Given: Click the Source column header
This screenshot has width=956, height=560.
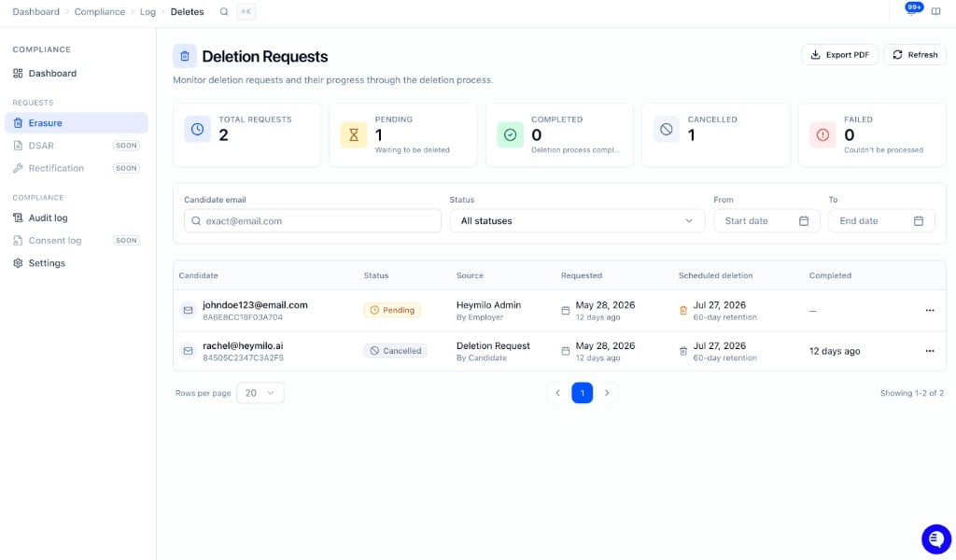Looking at the screenshot, I should 470,275.
